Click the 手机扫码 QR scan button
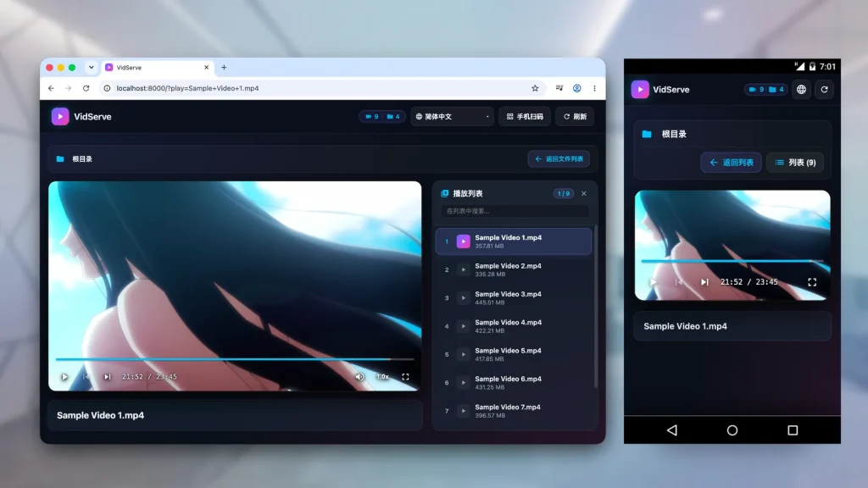Image resolution: width=868 pixels, height=488 pixels. coord(525,117)
